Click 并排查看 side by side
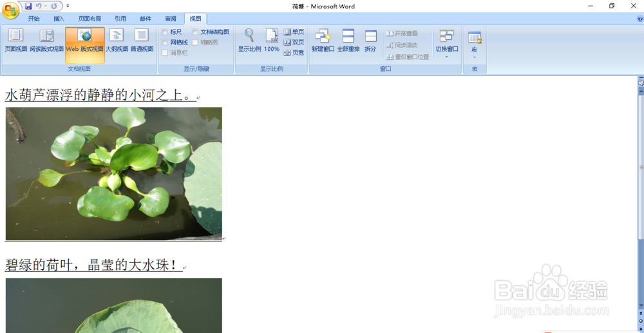Viewport: 644px width, 333px height. 402,33
